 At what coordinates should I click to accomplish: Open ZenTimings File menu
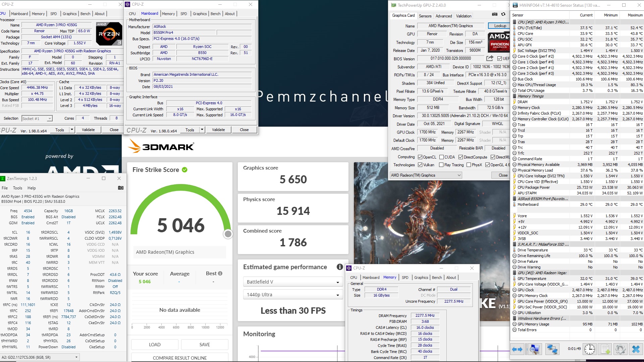click(x=5, y=188)
